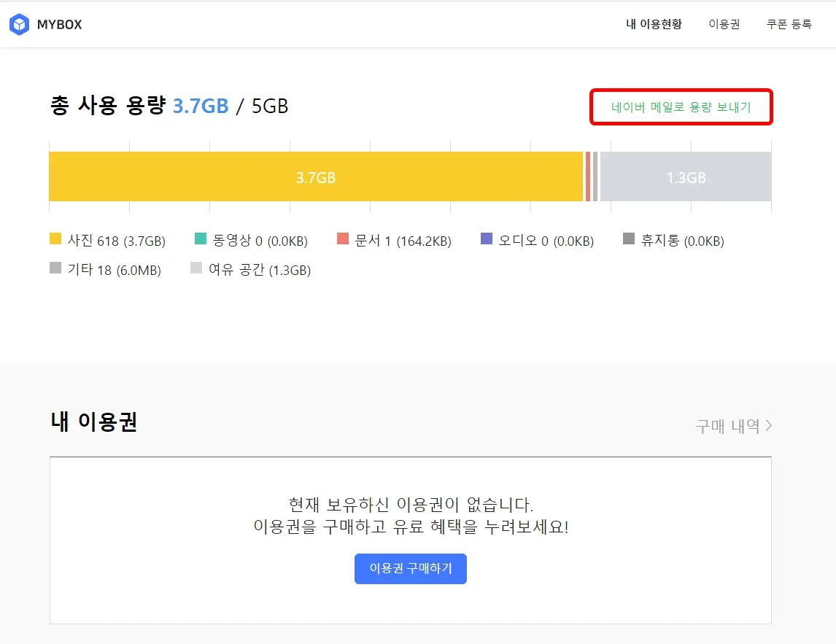Open the 쿠폰 등록 menu item
This screenshot has width=836, height=644.
(x=788, y=23)
